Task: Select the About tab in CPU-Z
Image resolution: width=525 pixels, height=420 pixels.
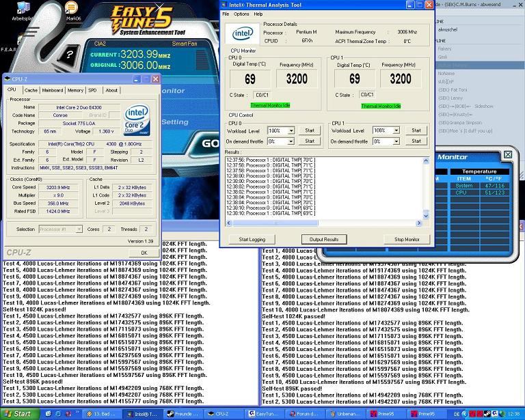Action: pos(111,90)
